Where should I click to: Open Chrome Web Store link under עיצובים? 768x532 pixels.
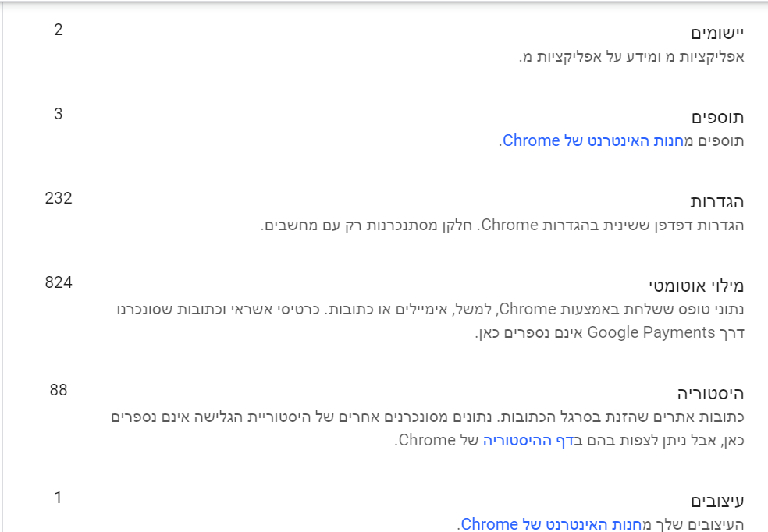click(549, 523)
